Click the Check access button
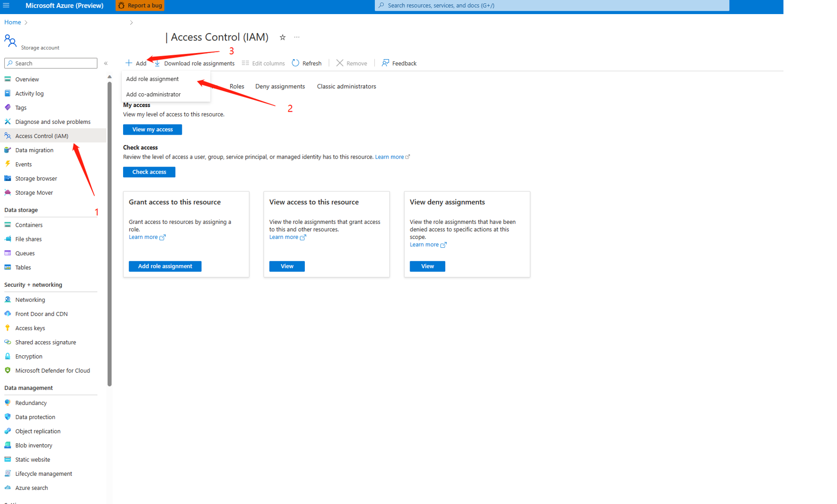This screenshot has width=837, height=504. click(149, 172)
